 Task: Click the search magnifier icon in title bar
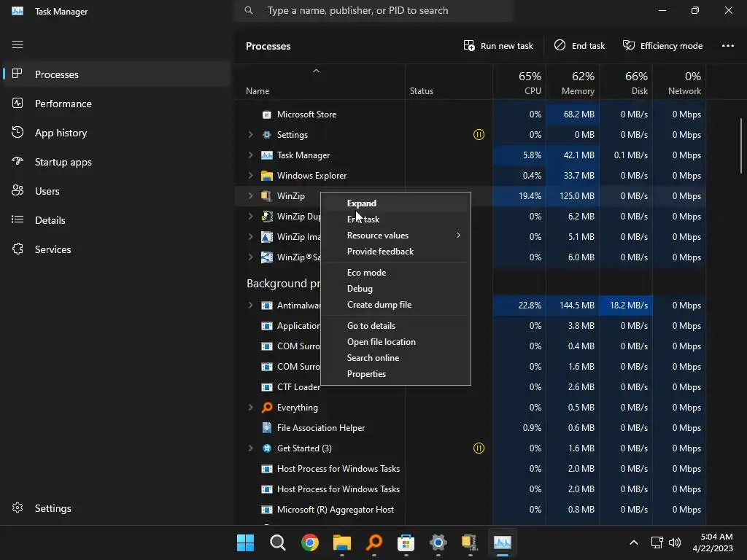pyautogui.click(x=249, y=10)
